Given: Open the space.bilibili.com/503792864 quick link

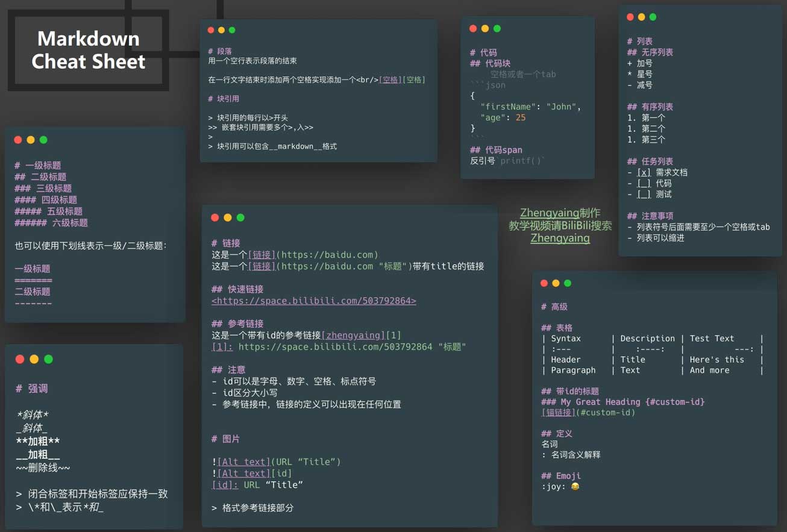Looking at the screenshot, I should pos(313,301).
